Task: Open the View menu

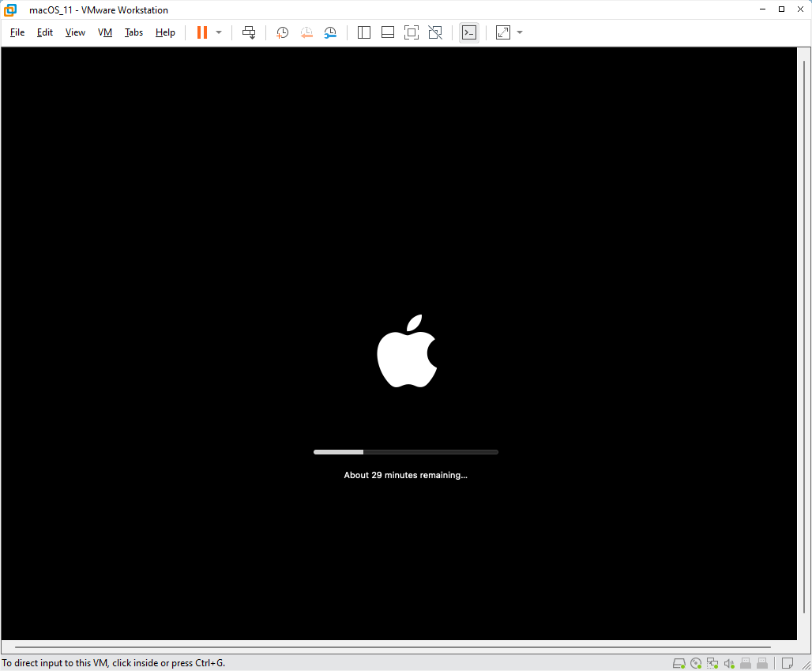Action: click(75, 32)
